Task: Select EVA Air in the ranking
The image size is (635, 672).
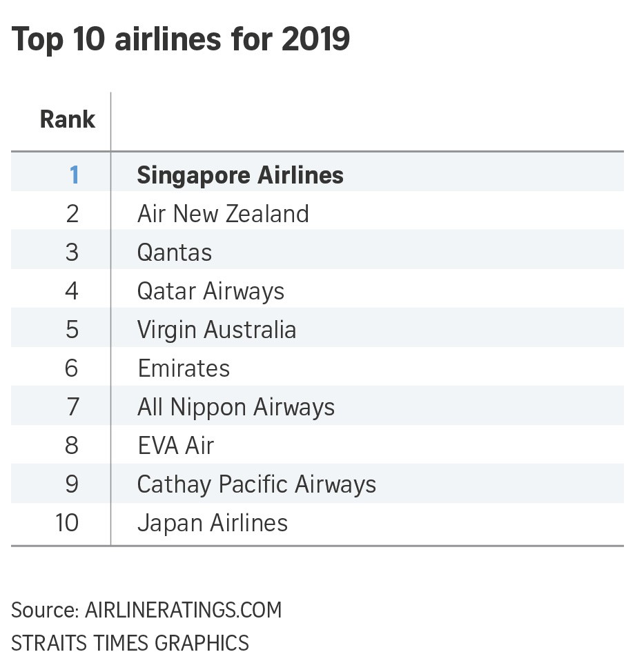Action: tap(176, 446)
